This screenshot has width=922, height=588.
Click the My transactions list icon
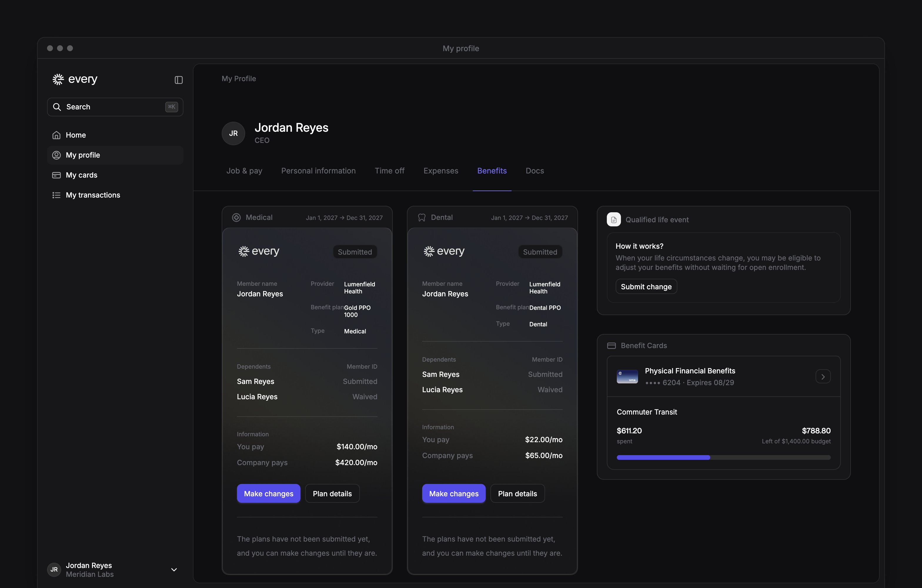(x=56, y=195)
